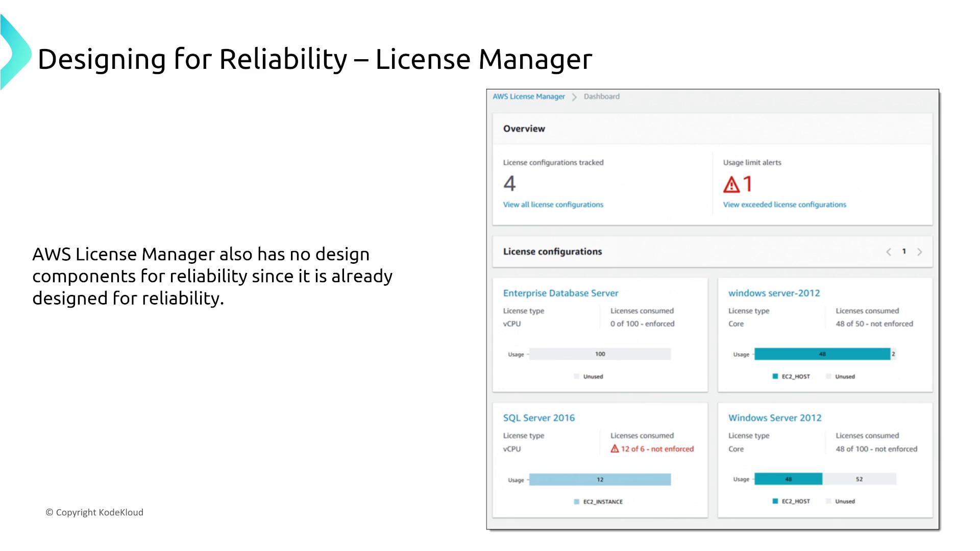980x551 pixels.
Task: Click the Copyright KodeKloud footer text
Action: 95,512
